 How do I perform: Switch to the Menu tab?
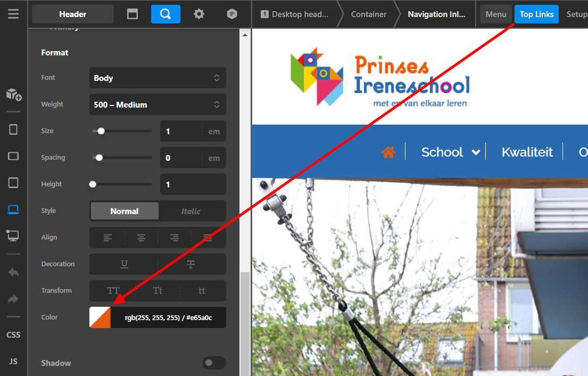coord(496,14)
